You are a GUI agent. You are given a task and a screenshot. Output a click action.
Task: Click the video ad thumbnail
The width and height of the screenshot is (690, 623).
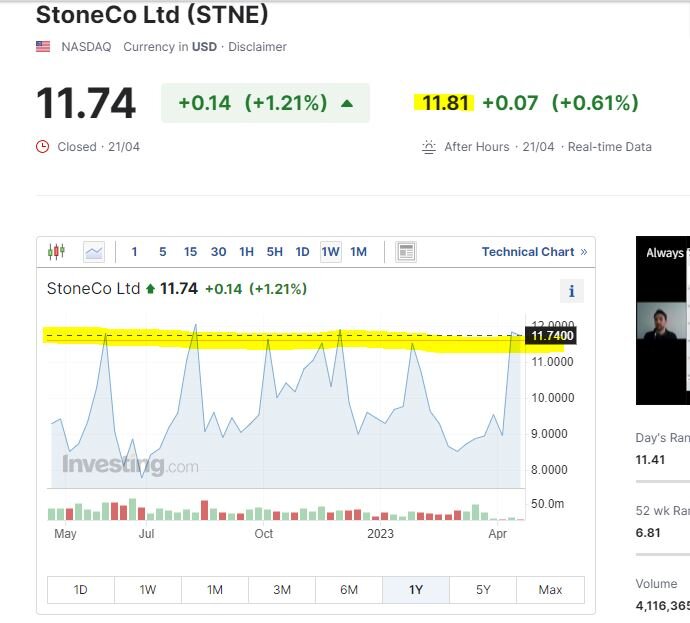(x=663, y=320)
